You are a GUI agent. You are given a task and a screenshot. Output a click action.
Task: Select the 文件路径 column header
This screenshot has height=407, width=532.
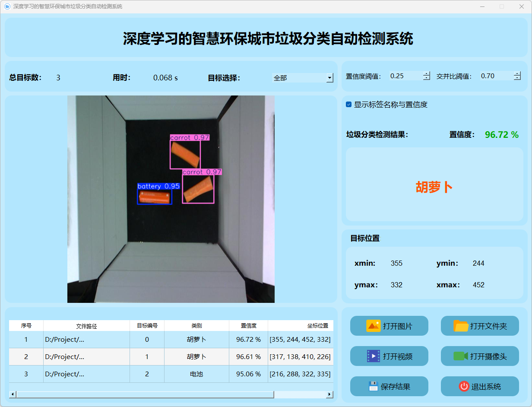[86, 326]
